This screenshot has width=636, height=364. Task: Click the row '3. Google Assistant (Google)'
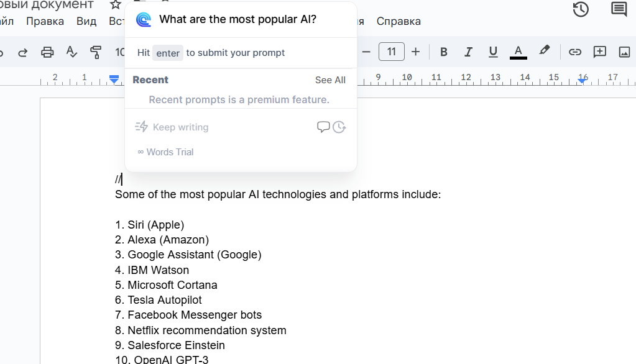tap(188, 255)
